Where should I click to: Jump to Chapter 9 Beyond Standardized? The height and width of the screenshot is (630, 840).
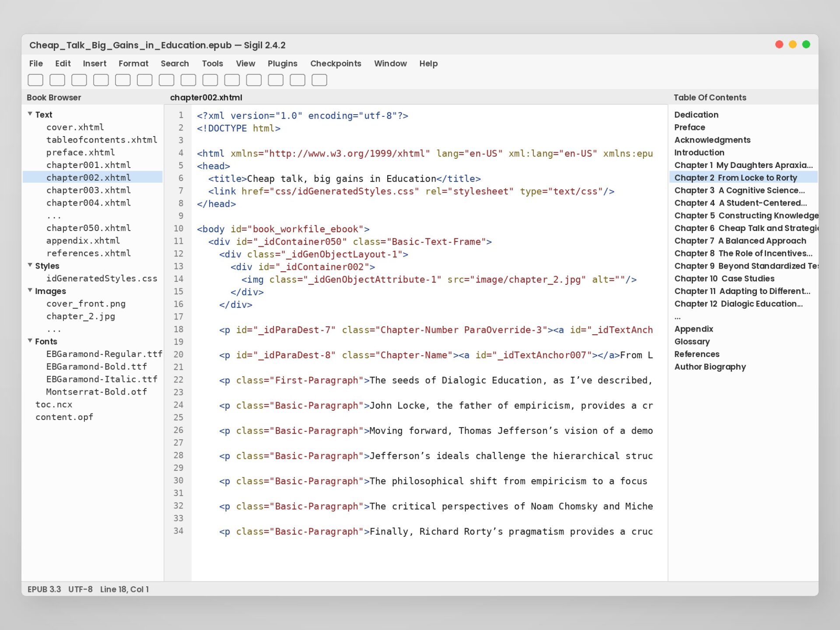click(746, 266)
